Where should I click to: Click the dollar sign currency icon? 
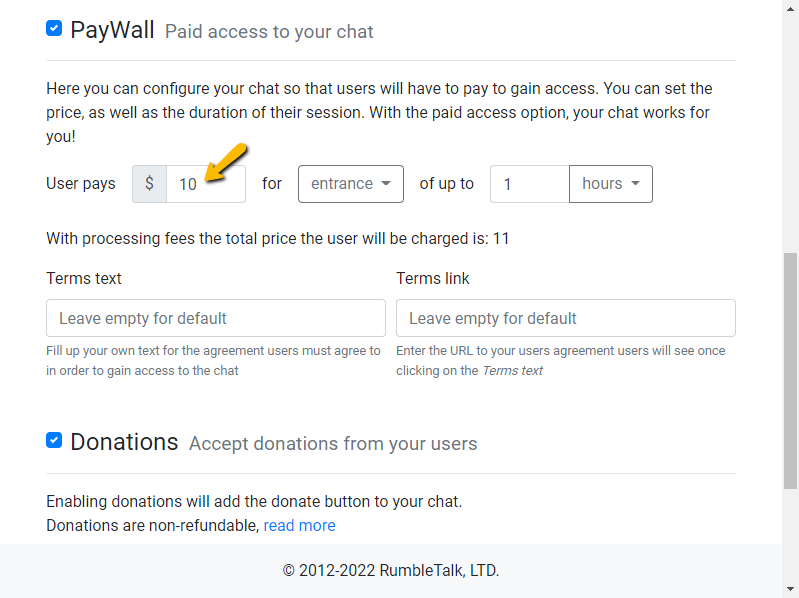pos(149,184)
